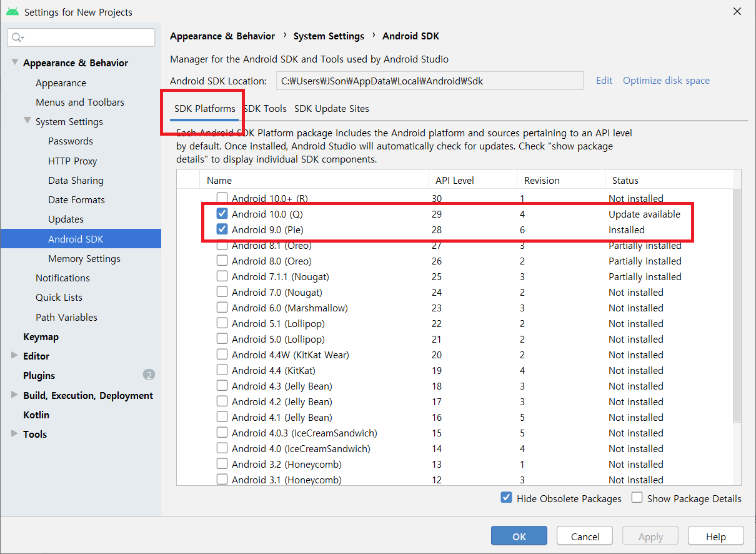Click the SDK platforms list vertical scrollbar
Viewport: 756px width, 554px height.
(x=737, y=306)
